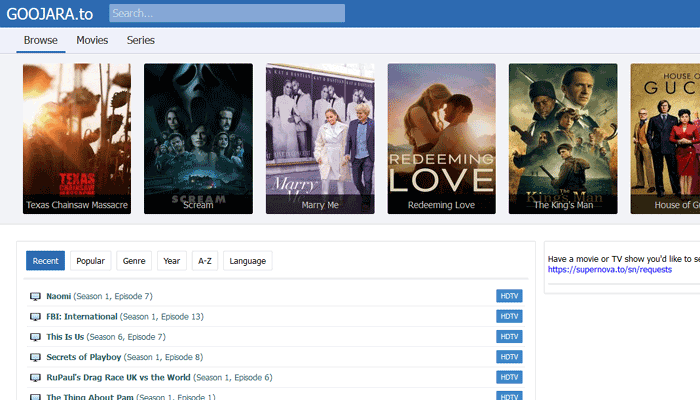This screenshot has width=700, height=400.
Task: Click the TV icon beside FBI: International
Action: (x=35, y=317)
